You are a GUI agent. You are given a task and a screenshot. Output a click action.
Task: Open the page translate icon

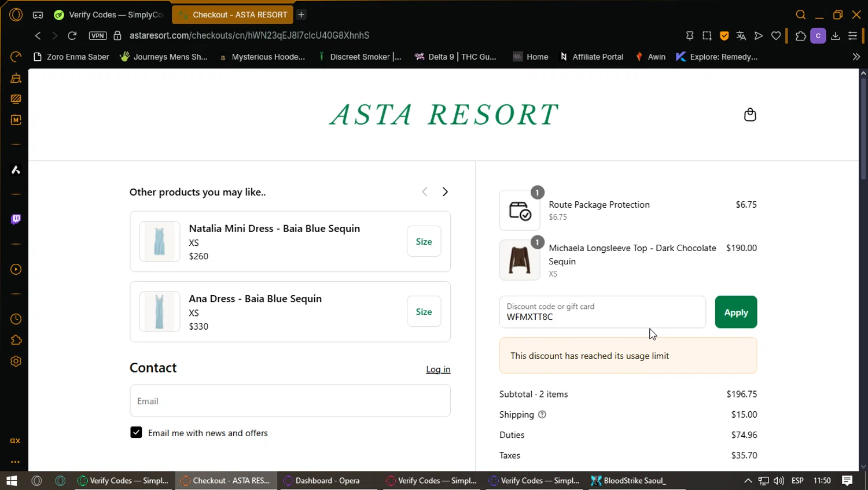pos(741,36)
